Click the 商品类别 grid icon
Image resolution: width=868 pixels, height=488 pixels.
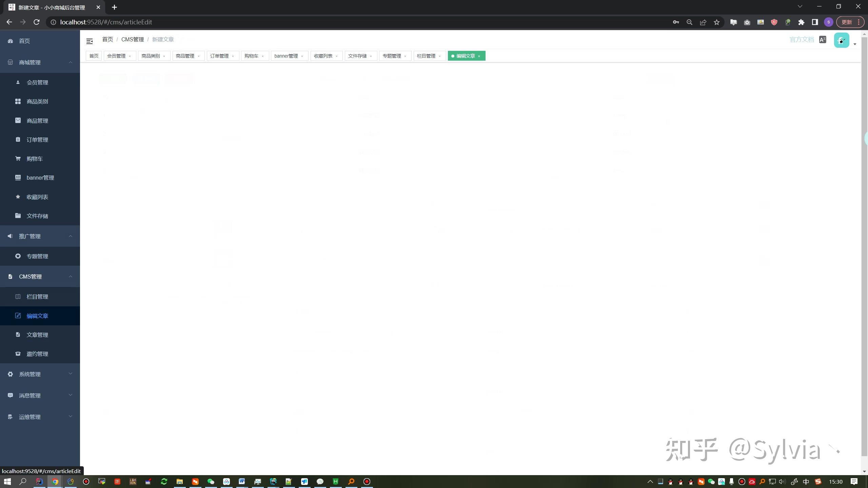(x=18, y=101)
